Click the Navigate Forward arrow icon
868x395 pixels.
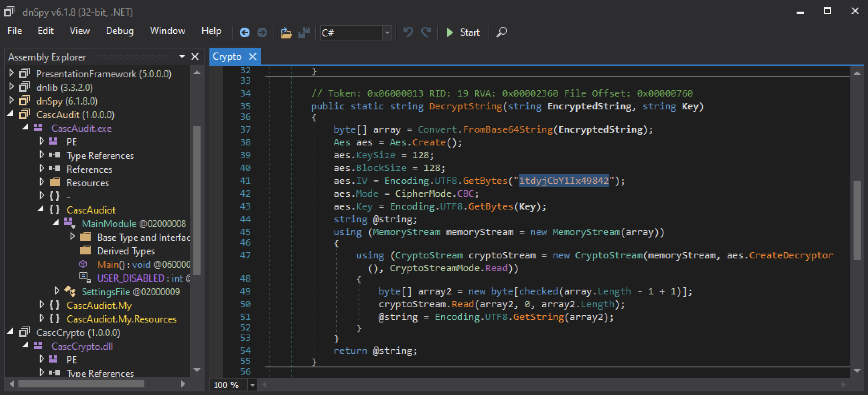[262, 32]
